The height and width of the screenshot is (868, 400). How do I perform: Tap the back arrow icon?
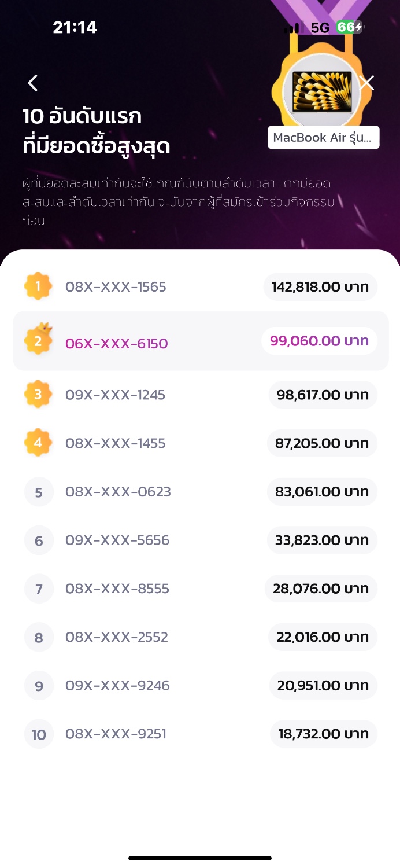(x=33, y=83)
